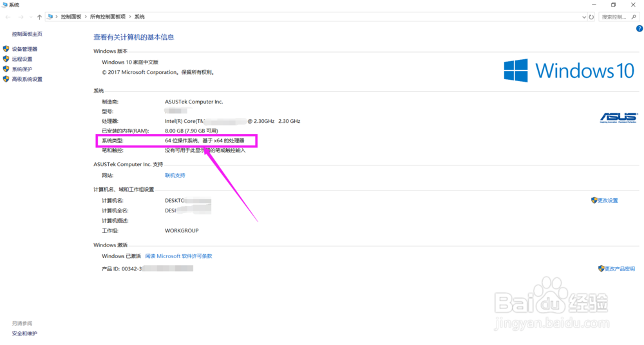Click the 2017 Microsoft Corporation copyright text
The height and width of the screenshot is (345, 644).
(x=158, y=72)
